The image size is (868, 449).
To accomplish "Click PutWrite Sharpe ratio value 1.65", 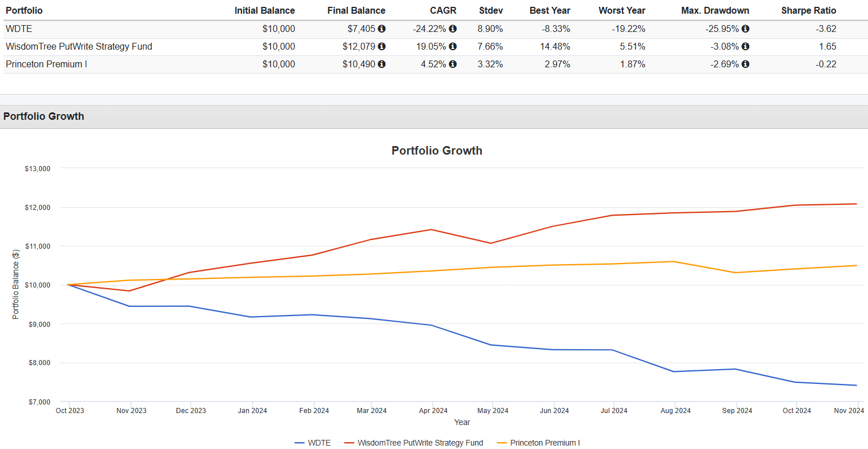I will [x=827, y=46].
